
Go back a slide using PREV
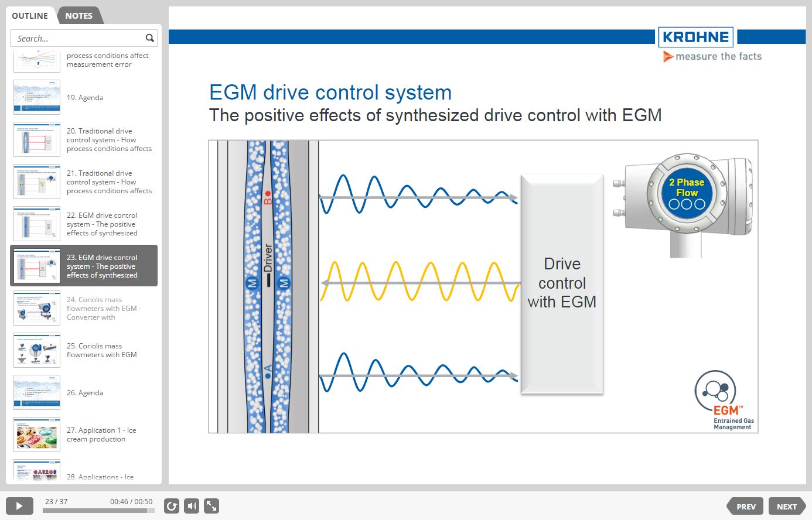coord(745,505)
